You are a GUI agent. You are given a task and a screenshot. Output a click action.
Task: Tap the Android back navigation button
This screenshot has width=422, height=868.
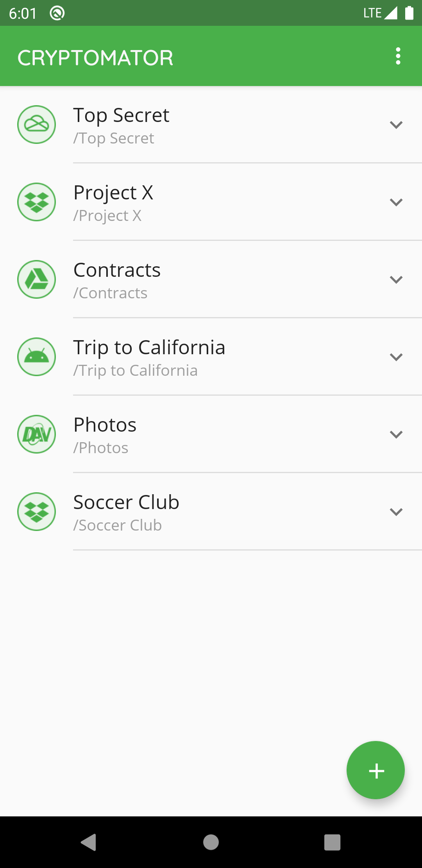pyautogui.click(x=89, y=842)
